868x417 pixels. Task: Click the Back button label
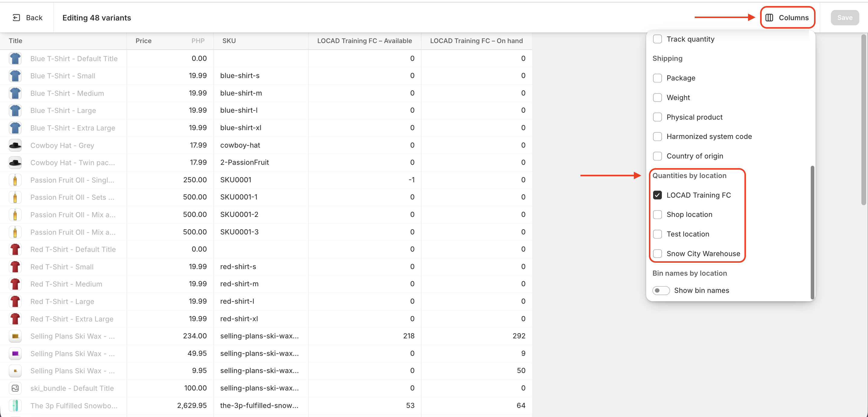pyautogui.click(x=34, y=17)
